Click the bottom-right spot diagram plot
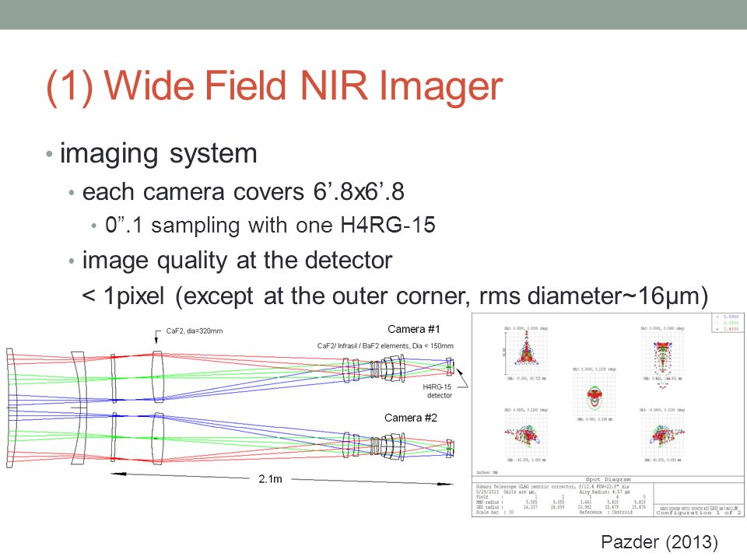Image resolution: width=747 pixels, height=560 pixels. click(x=663, y=435)
